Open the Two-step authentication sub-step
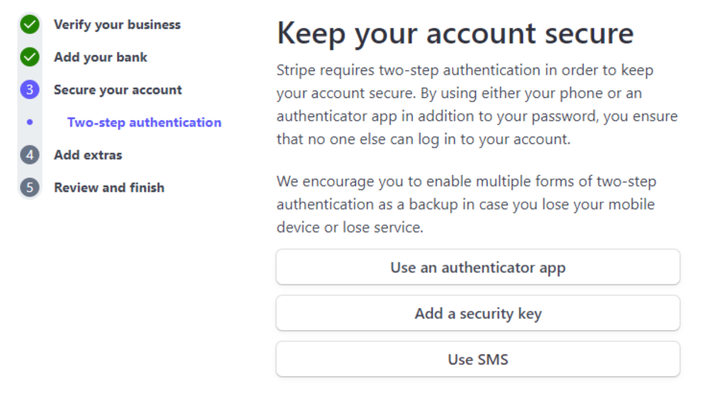This screenshot has height=398, width=720. tap(144, 122)
